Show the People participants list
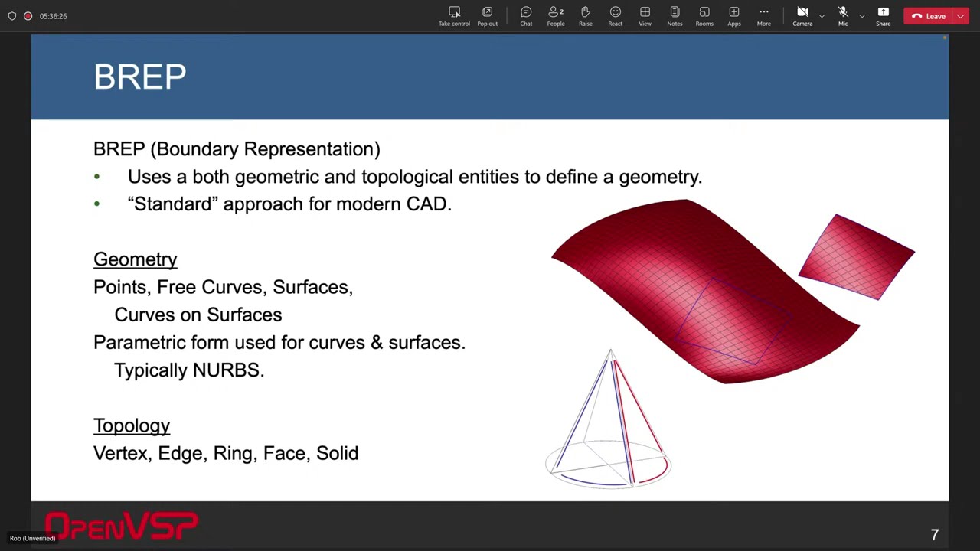This screenshot has height=551, width=980. pos(556,16)
